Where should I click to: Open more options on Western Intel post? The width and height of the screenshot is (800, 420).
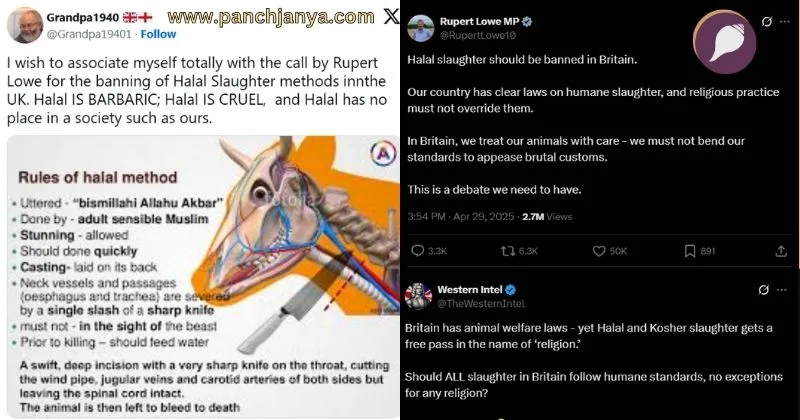click(x=782, y=289)
